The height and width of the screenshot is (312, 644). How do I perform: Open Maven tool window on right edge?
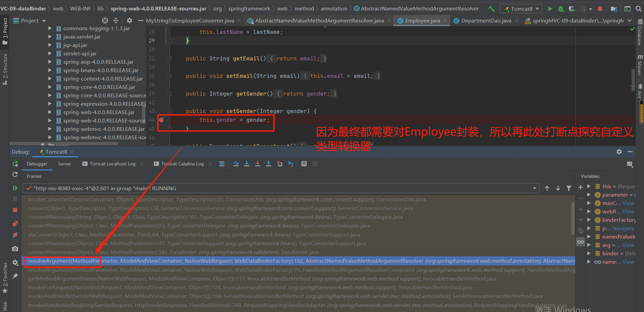click(x=640, y=65)
